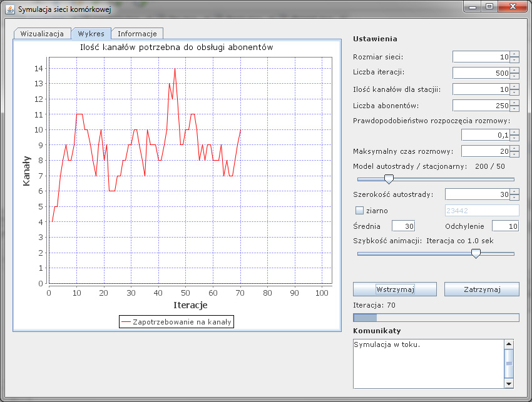Decrease the Liczba iteracji spinner value

514,76
